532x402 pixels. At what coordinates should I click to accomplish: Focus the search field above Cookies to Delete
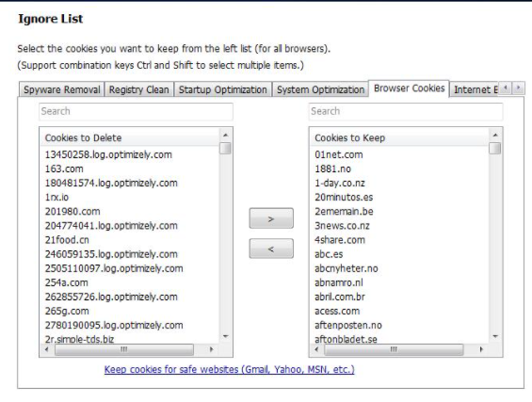coord(136,111)
